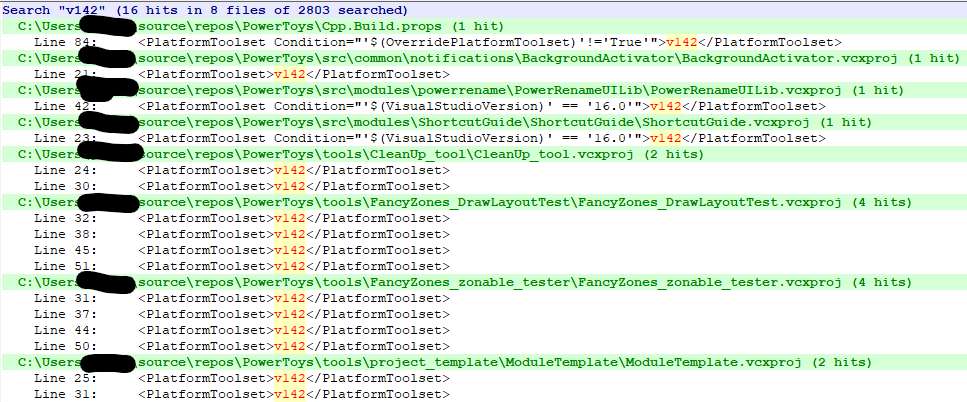Open Line 31 hit in FancyZones_zonable_tester.vcxproj
The height and width of the screenshot is (402, 967).
click(x=484, y=298)
